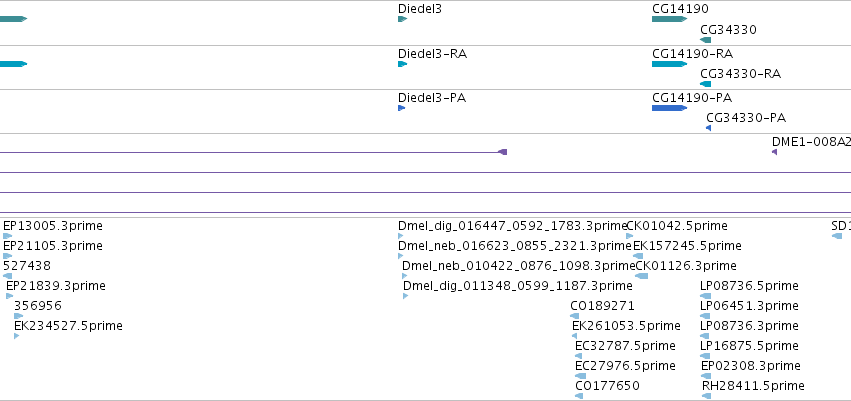
Task: Click the LP16875.5prime EST arrow
Action: pos(706,357)
